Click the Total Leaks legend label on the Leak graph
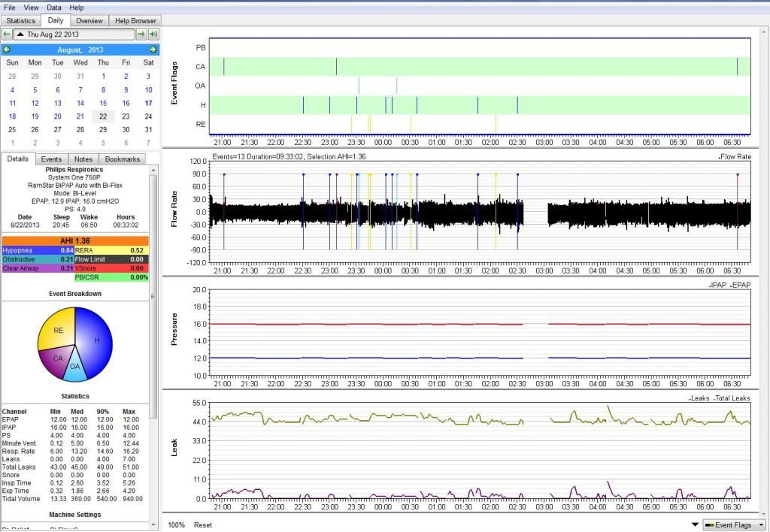 coord(732,398)
